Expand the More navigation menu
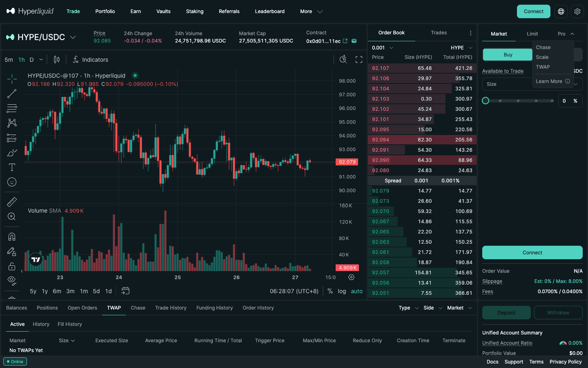 tap(311, 11)
